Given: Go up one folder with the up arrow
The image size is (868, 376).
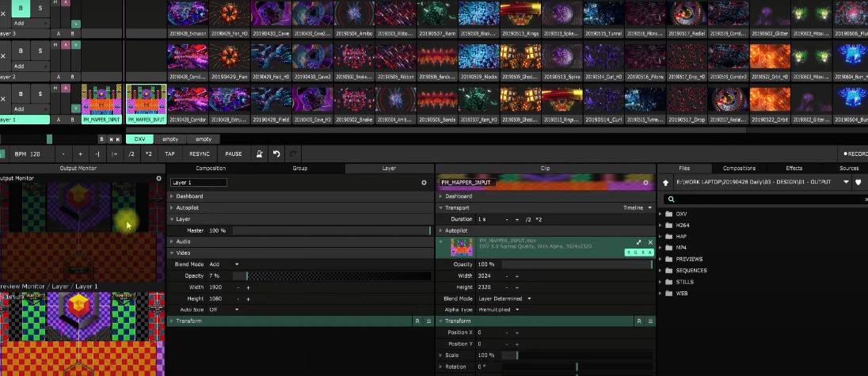Looking at the screenshot, I should point(667,183).
